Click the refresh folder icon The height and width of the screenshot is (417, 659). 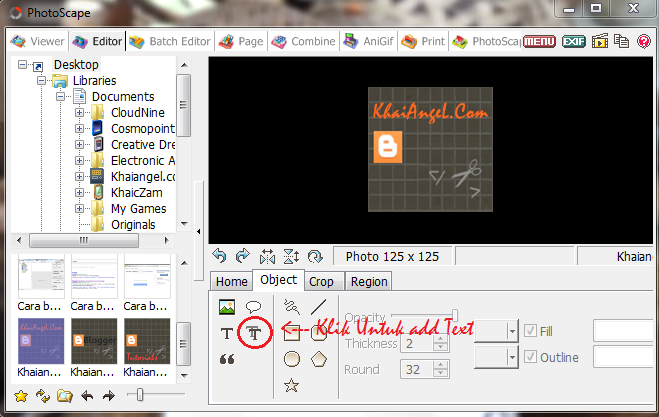[x=42, y=396]
